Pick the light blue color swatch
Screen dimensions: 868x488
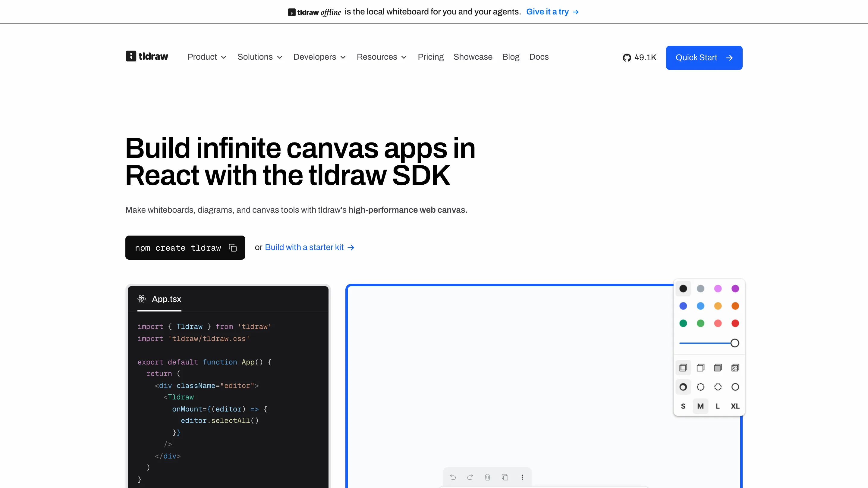[700, 306]
